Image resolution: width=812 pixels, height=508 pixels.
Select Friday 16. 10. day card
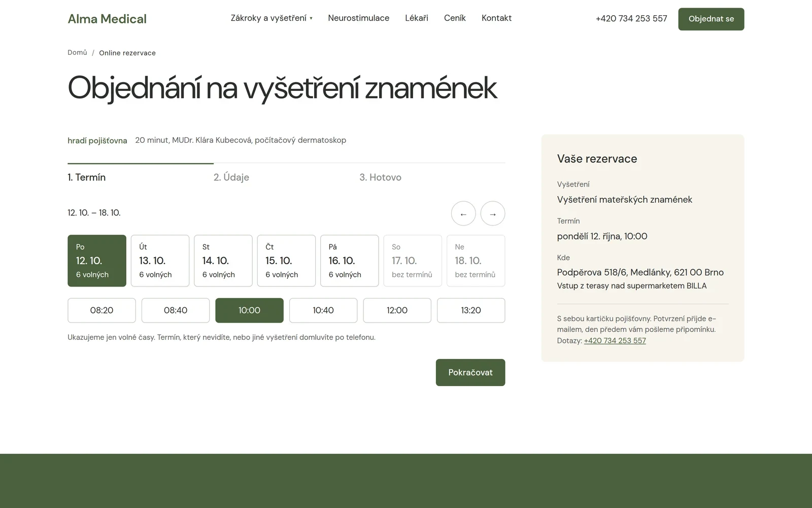pyautogui.click(x=350, y=261)
